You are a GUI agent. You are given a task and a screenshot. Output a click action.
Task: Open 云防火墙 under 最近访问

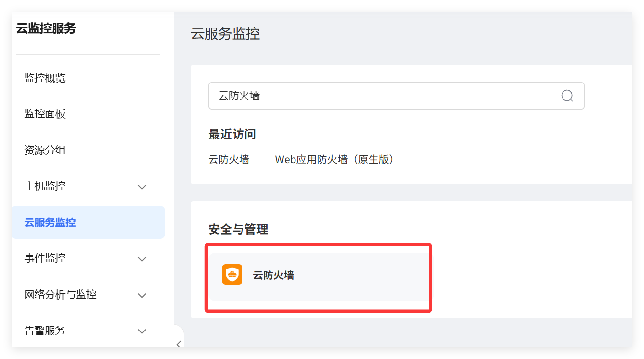point(229,159)
